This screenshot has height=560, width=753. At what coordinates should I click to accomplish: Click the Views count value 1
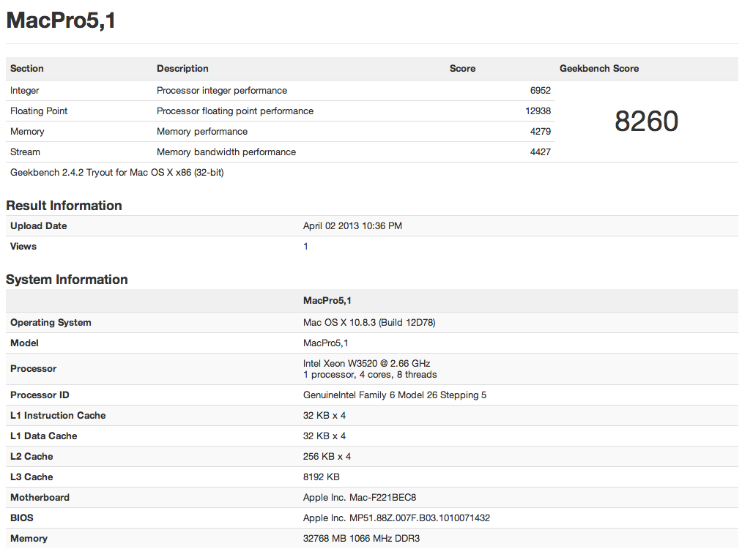[x=305, y=247]
